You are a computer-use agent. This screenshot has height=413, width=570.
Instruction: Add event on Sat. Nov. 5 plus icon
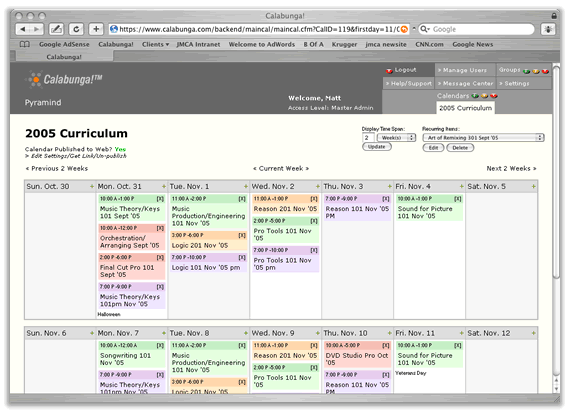click(x=533, y=187)
